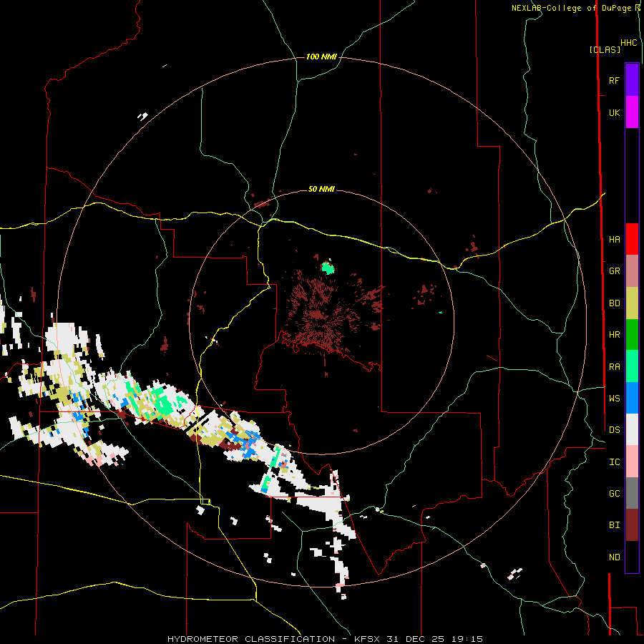Click the 100 NMI range ring label
The width and height of the screenshot is (644, 644).
[321, 57]
